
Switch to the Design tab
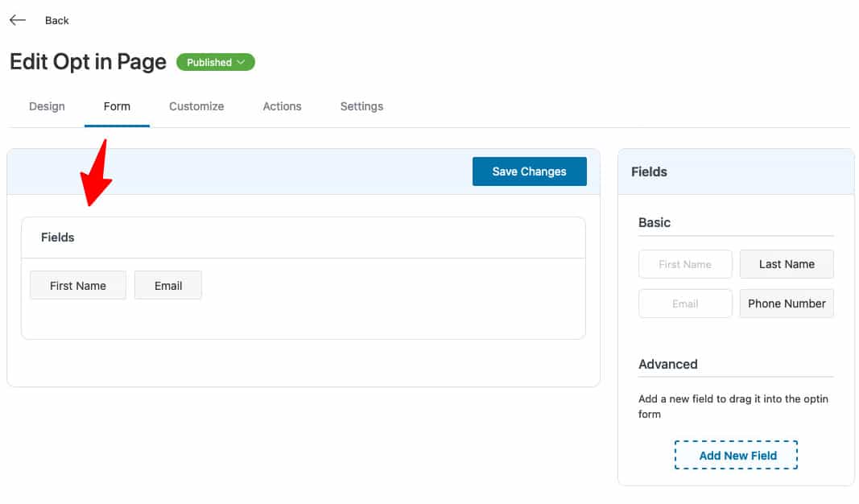tap(47, 105)
